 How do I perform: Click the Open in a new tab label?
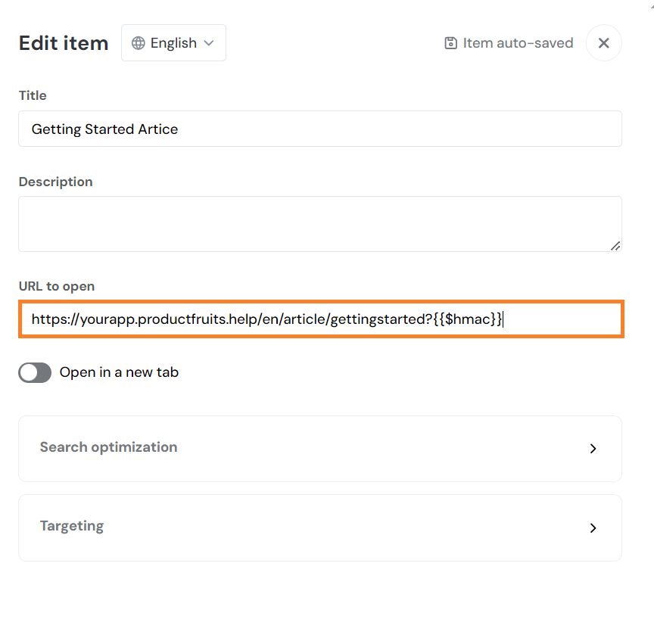tap(119, 372)
